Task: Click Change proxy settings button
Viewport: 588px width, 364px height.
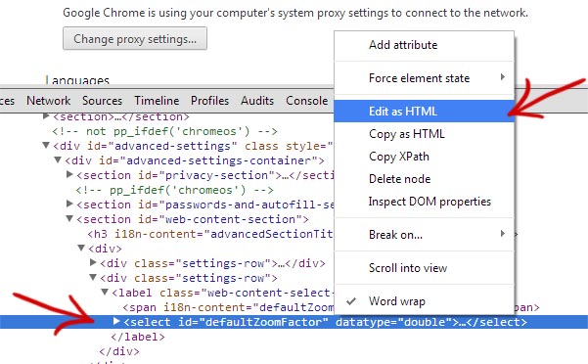Action: pyautogui.click(x=135, y=38)
